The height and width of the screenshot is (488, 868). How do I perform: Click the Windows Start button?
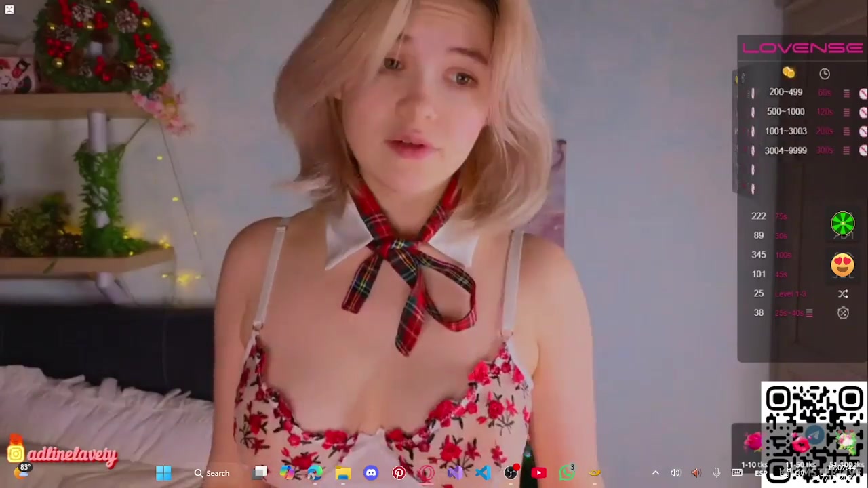click(163, 473)
